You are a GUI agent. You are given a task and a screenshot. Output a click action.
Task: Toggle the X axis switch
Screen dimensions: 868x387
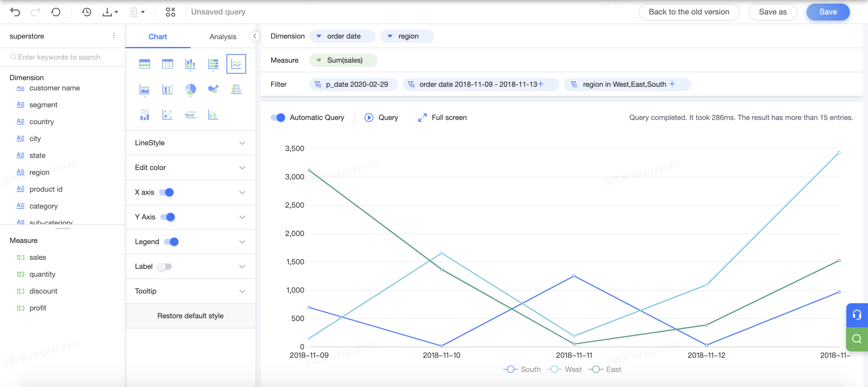(x=166, y=192)
